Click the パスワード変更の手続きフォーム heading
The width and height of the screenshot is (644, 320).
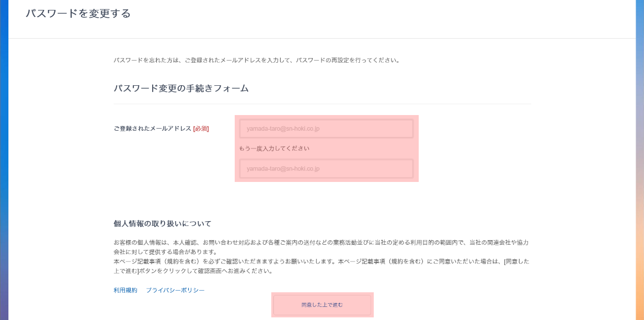(x=181, y=88)
